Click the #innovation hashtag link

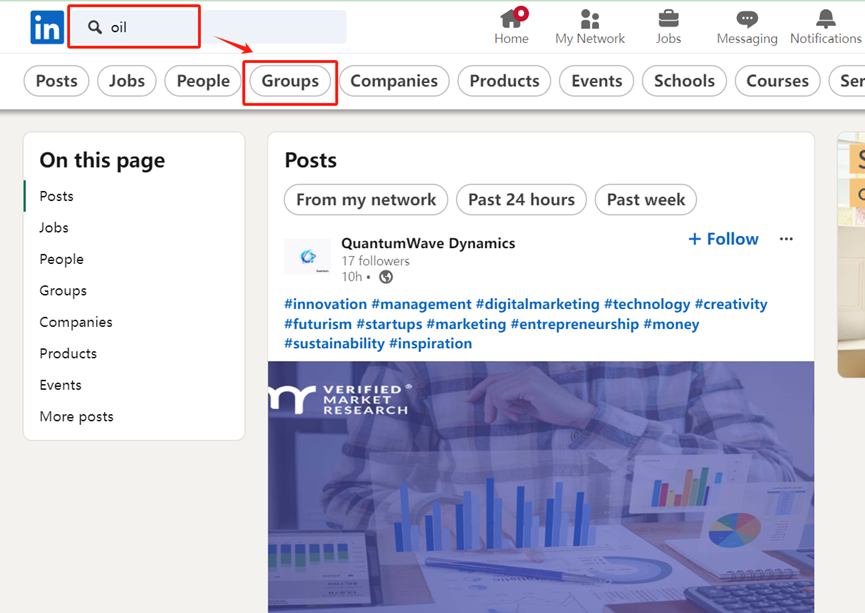pos(325,304)
